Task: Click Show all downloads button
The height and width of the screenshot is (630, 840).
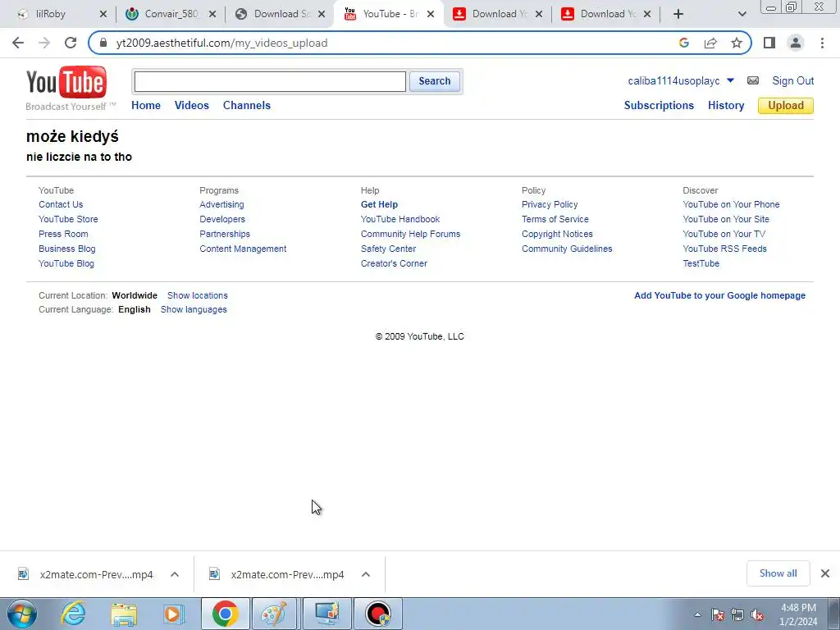Action: (778, 573)
